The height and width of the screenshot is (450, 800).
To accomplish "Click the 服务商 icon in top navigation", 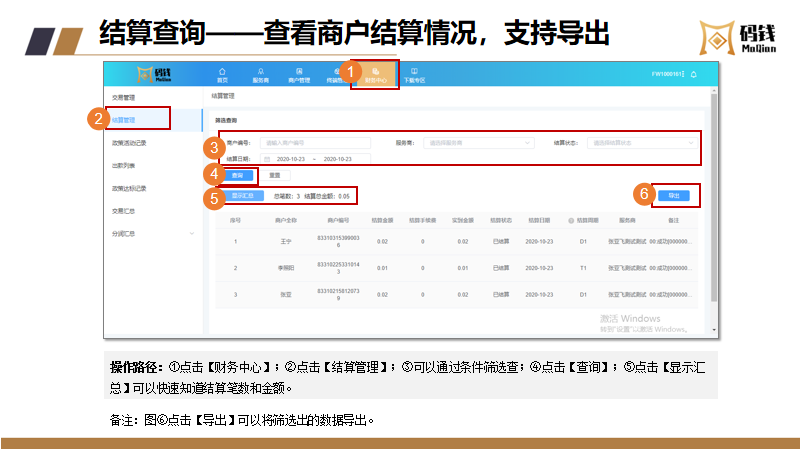I will 261,74.
